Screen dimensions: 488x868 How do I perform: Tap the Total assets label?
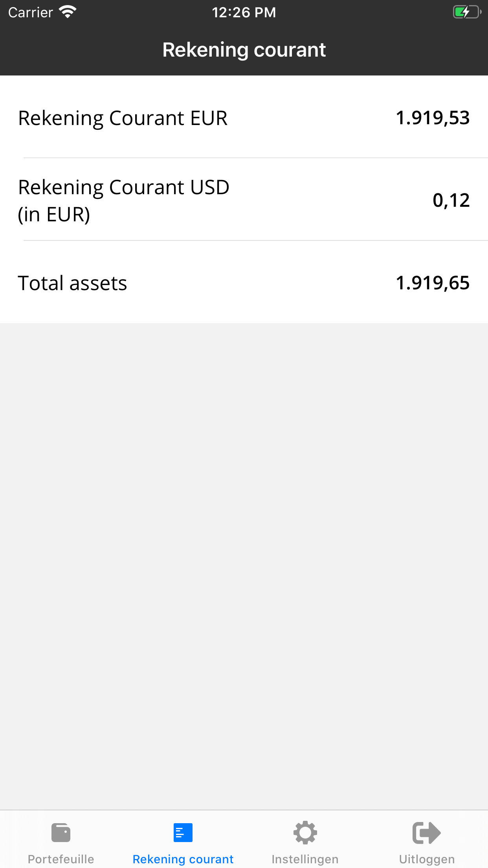tap(73, 283)
